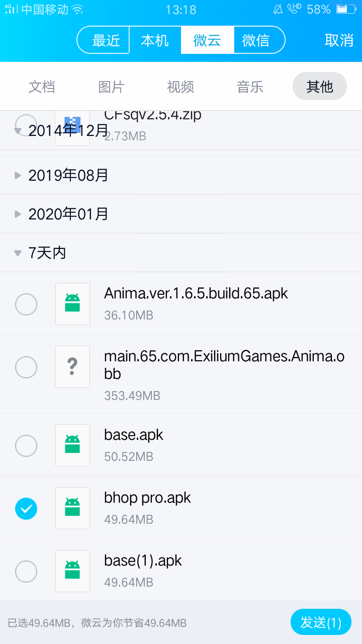The image size is (362, 644).
Task: Check the main.65.com.ExiliumGames.Anima.obb circle
Action: (x=26, y=367)
